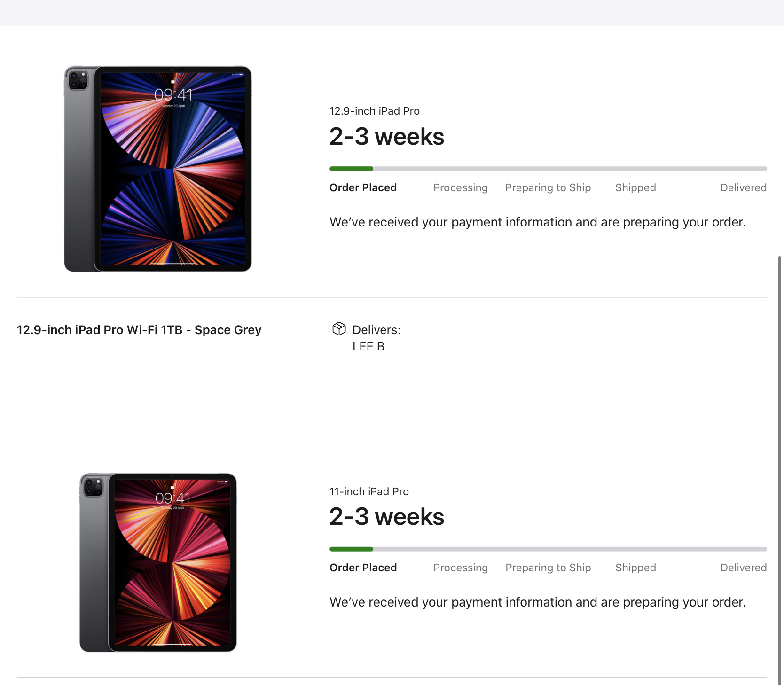This screenshot has width=784, height=685.
Task: Click the delivery box icon next to Delivers
Action: click(339, 329)
